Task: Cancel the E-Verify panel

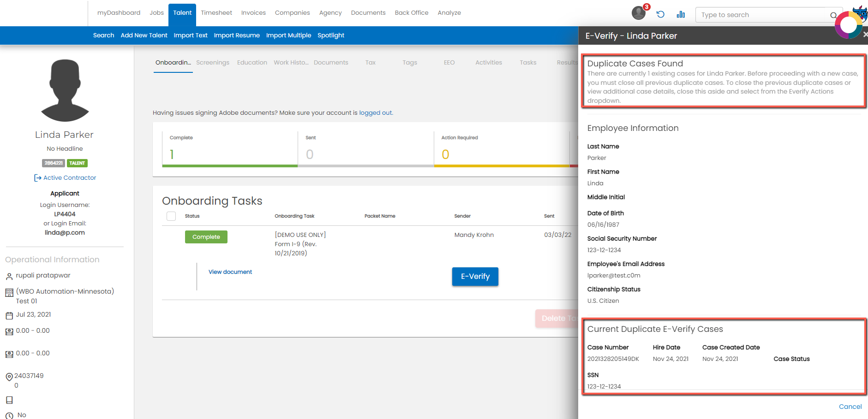Action: [x=850, y=407]
